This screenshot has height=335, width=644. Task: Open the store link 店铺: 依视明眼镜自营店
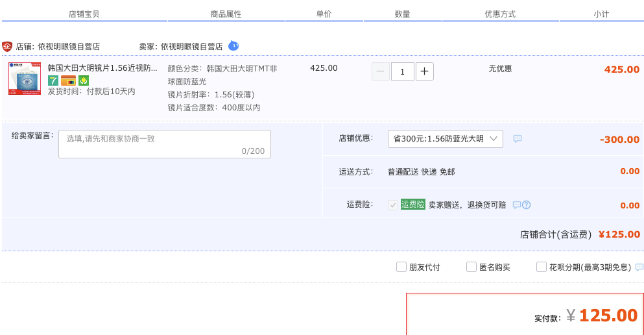(x=58, y=47)
